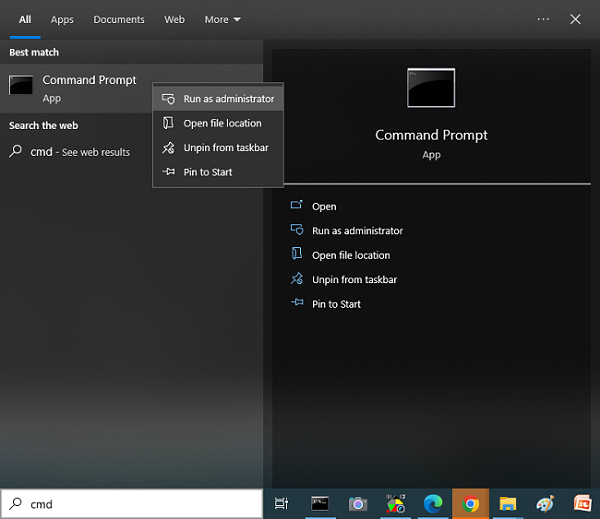Viewport: 600px width, 519px height.
Task: Open Microsoft Edge from the taskbar
Action: click(432, 504)
